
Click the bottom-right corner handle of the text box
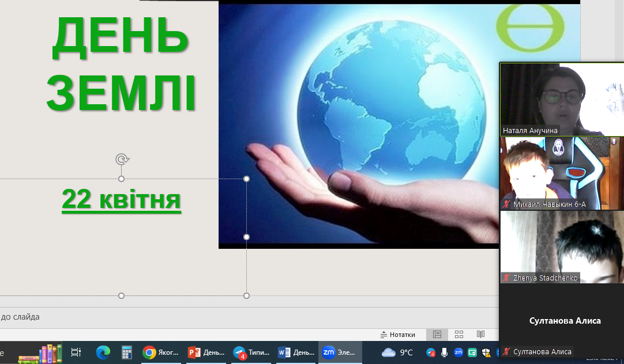tap(247, 295)
